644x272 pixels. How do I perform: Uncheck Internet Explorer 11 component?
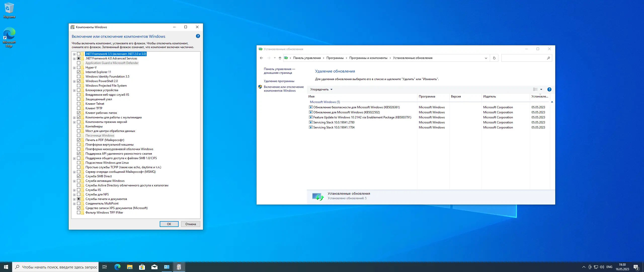click(x=79, y=72)
